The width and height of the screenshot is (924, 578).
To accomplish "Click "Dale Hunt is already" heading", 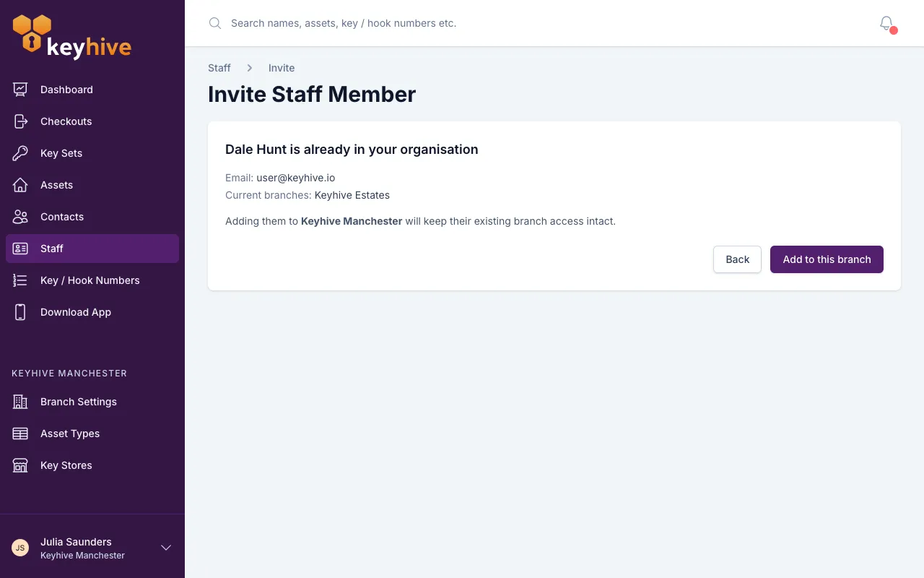I will coord(352,150).
